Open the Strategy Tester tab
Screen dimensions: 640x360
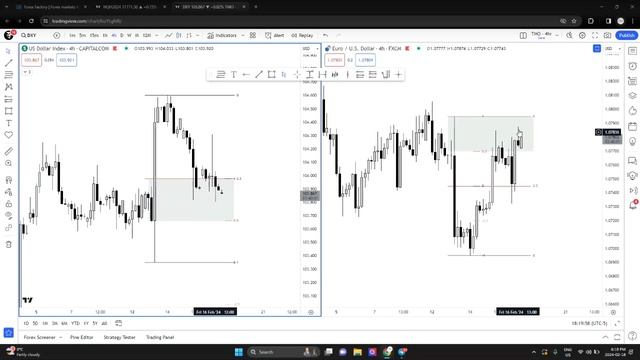click(119, 337)
